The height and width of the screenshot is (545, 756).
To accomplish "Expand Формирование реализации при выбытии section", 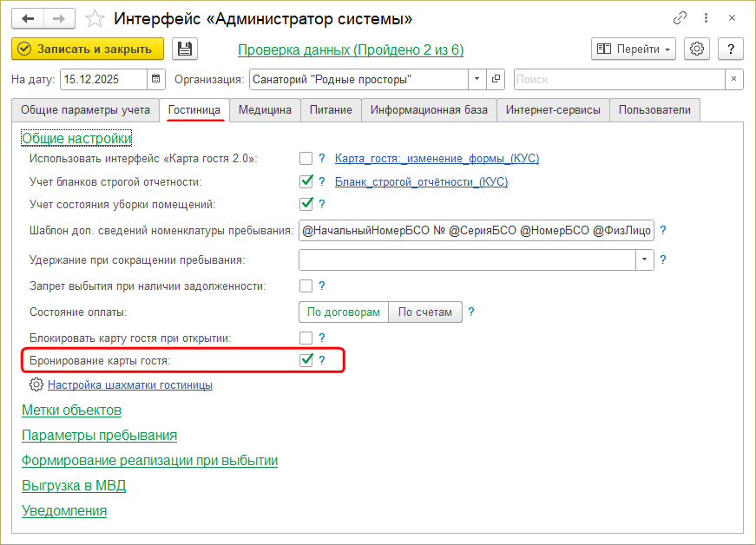I will (150, 460).
